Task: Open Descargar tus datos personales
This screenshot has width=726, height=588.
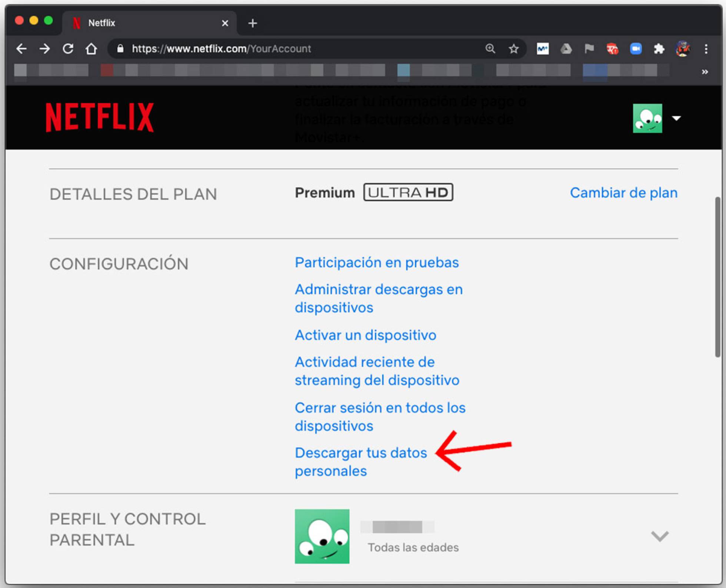Action: coord(360,452)
